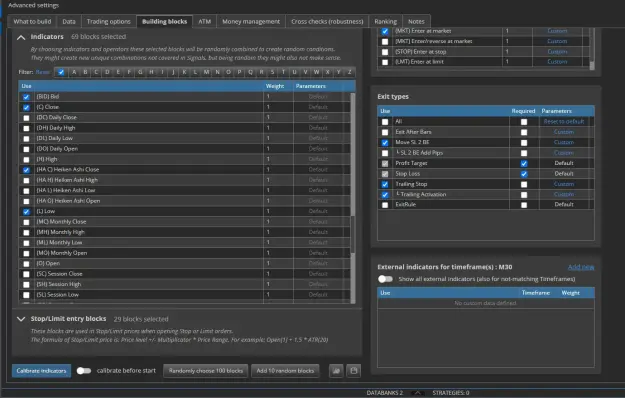
Task: Uncheck the Trailing Stop exit type
Action: 385,184
